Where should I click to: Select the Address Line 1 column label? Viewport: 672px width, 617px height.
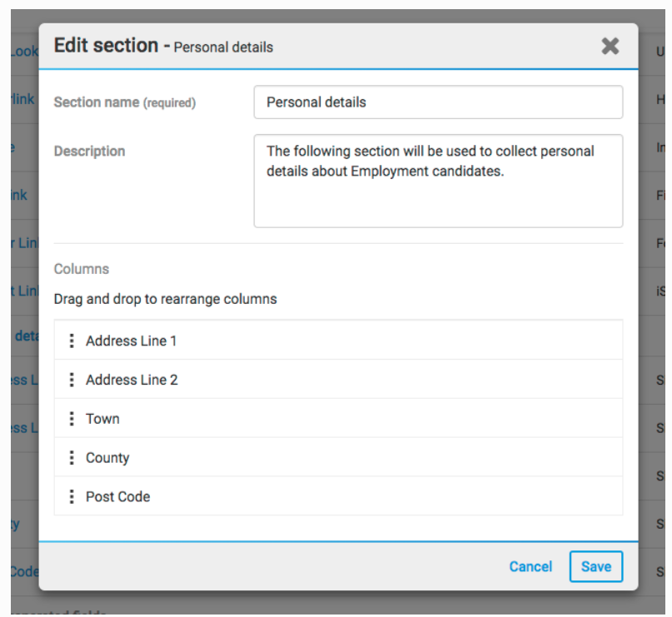pos(131,341)
